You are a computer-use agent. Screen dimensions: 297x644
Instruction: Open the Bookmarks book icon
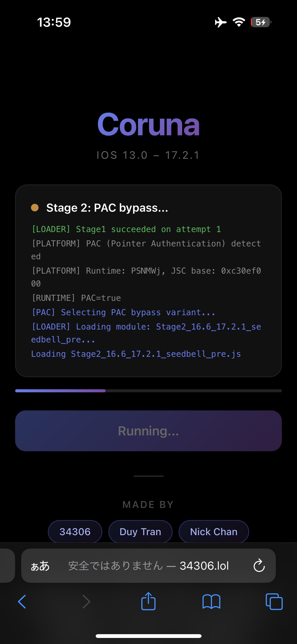(211, 602)
